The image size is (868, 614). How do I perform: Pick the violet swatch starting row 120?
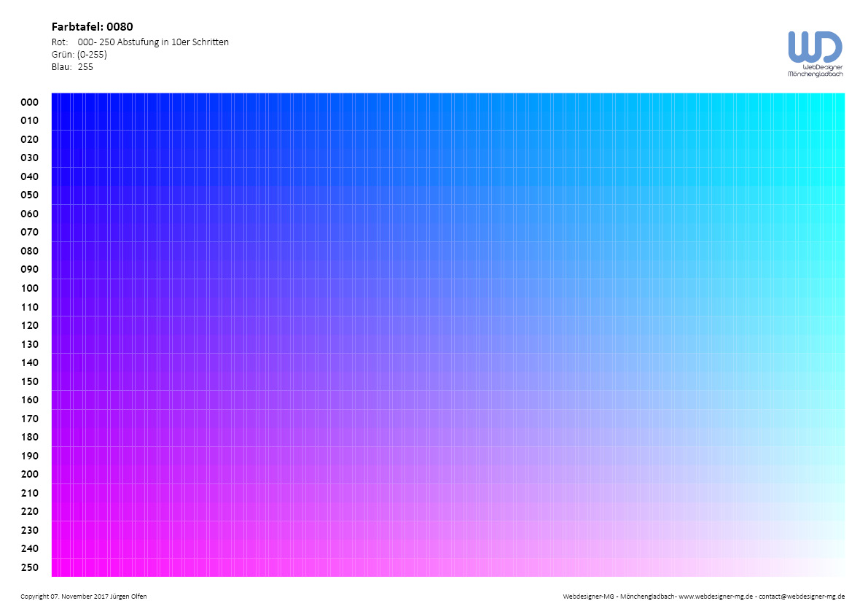(53, 325)
